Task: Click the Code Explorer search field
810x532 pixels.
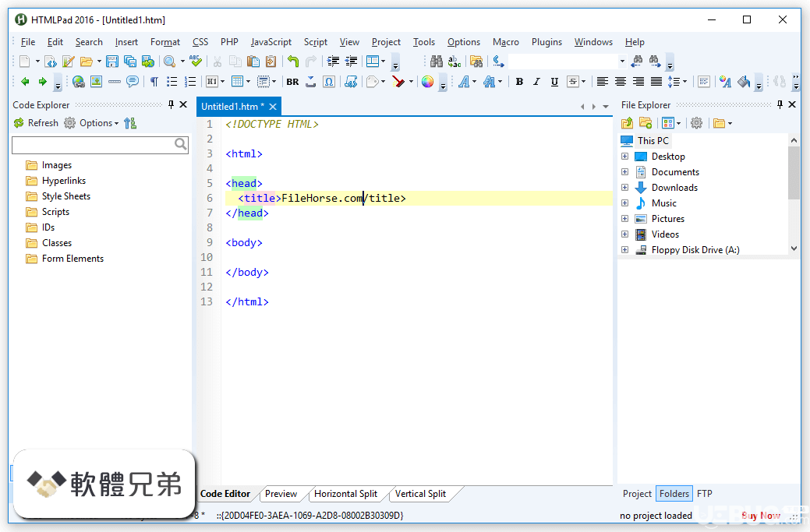Action: point(100,145)
